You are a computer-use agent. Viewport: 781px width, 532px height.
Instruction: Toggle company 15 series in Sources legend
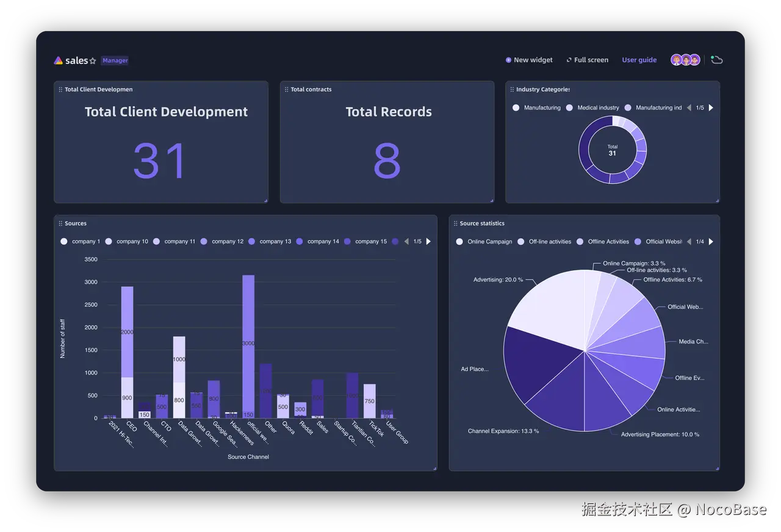(365, 242)
